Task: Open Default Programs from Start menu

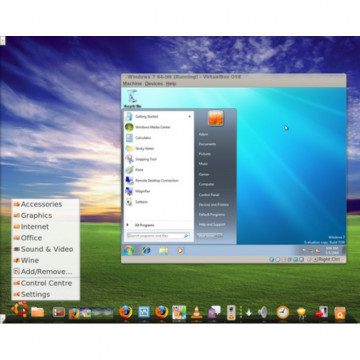Action: [x=212, y=214]
